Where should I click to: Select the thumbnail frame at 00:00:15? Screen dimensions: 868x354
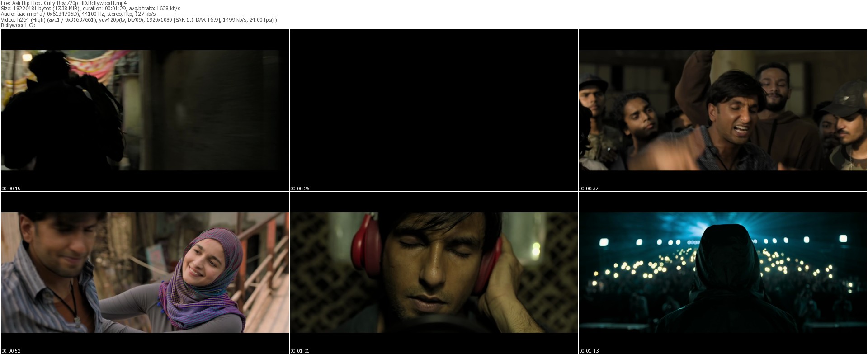(x=145, y=110)
